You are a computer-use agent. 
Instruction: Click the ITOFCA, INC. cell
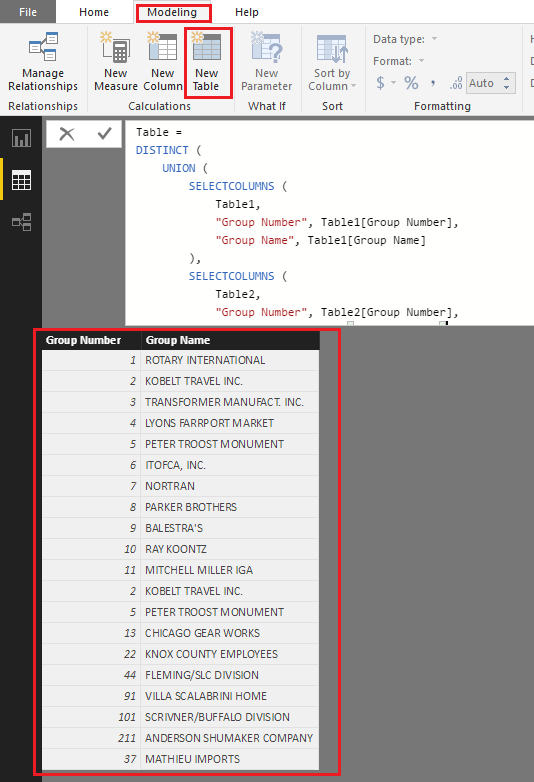pos(230,465)
